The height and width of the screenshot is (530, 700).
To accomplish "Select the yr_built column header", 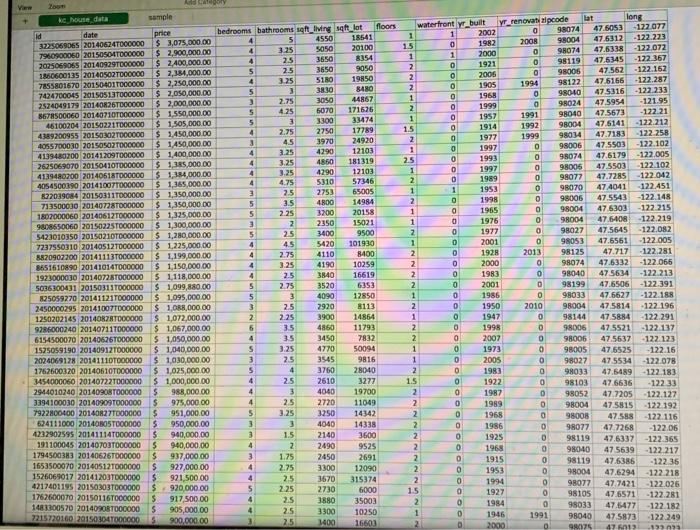I will [477, 23].
